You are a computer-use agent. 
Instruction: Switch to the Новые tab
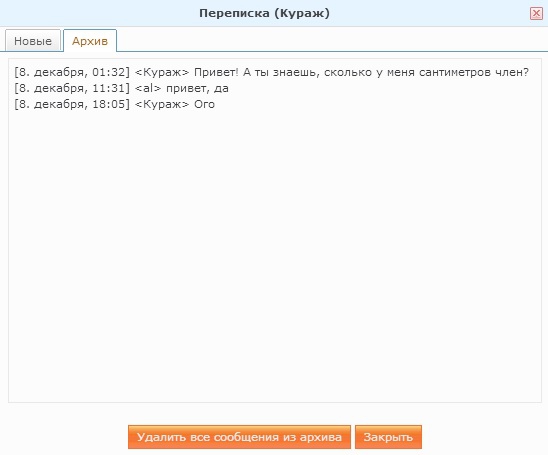[x=33, y=41]
